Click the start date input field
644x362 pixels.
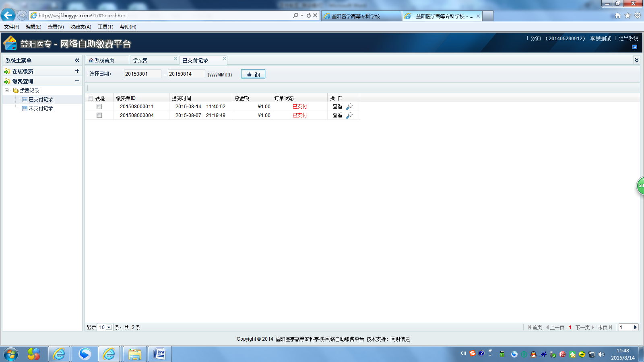142,74
